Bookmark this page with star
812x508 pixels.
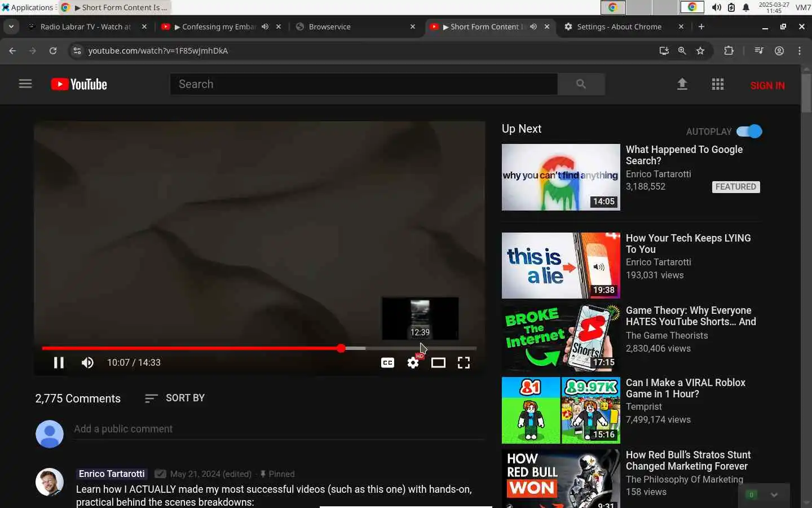point(700,51)
